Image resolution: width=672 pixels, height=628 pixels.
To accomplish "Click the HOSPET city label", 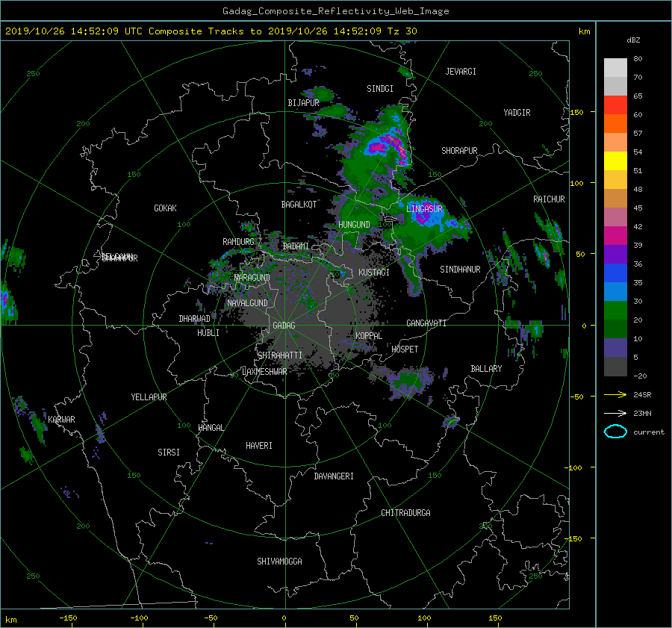I will pos(405,349).
